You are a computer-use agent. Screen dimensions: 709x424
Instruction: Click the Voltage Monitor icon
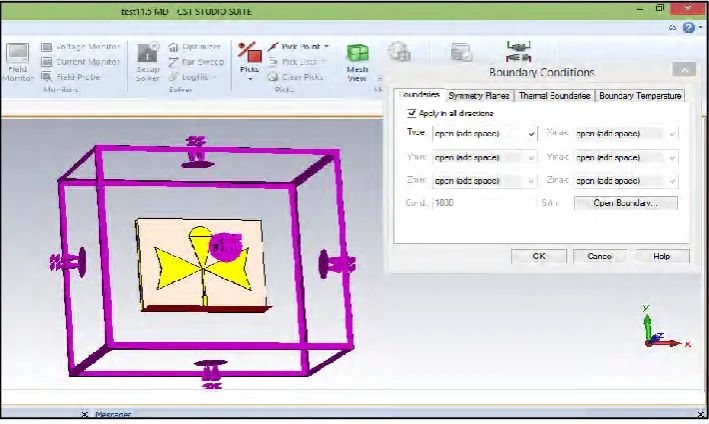(x=46, y=47)
